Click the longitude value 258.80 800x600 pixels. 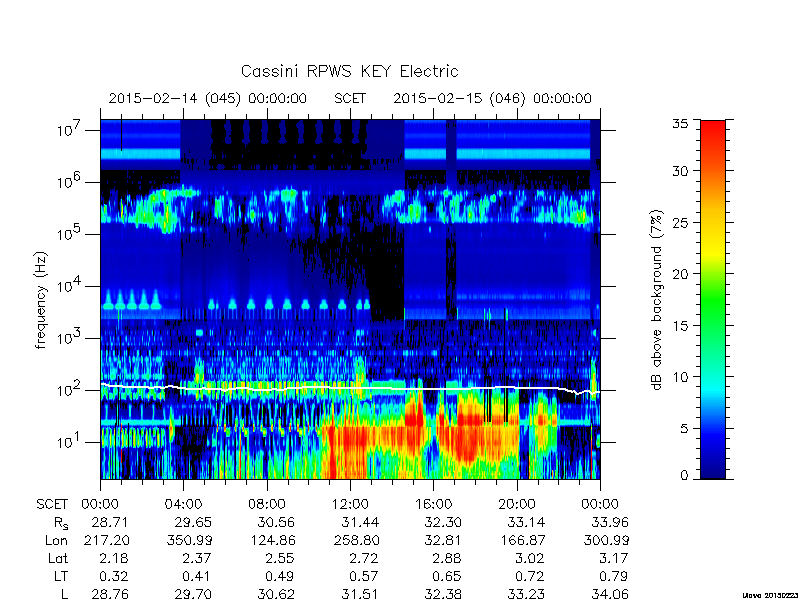tap(356, 540)
